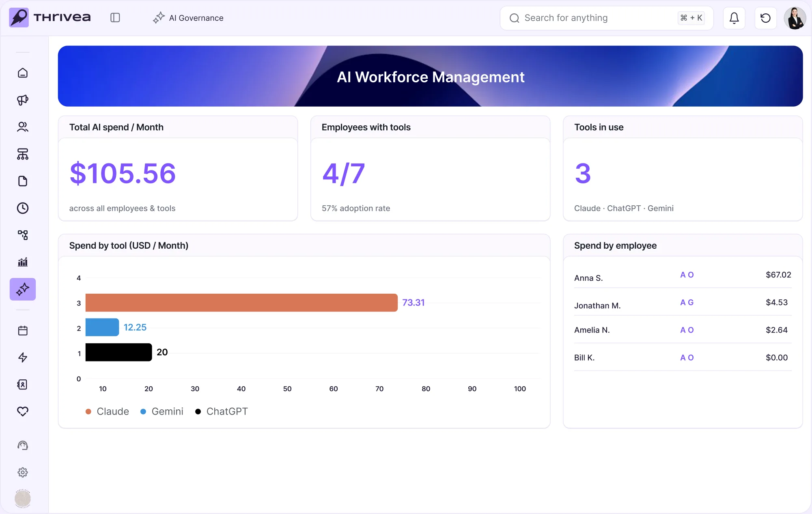Open the People icon in sidebar

click(23, 127)
